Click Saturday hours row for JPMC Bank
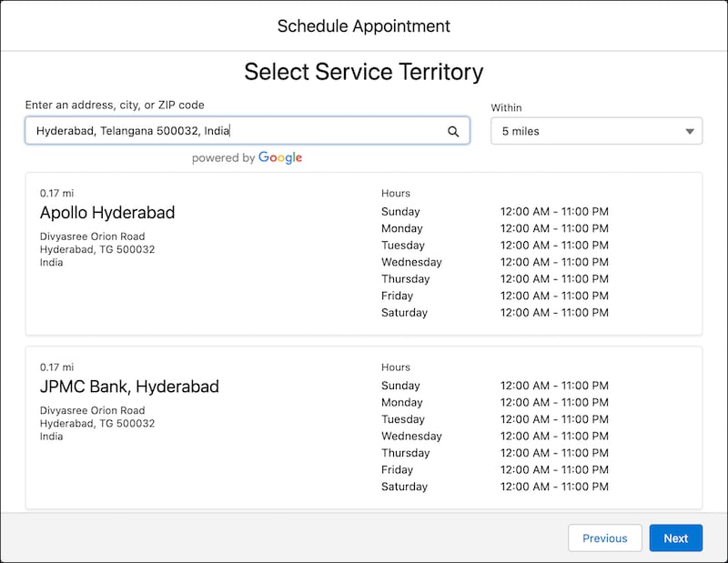 tap(495, 487)
